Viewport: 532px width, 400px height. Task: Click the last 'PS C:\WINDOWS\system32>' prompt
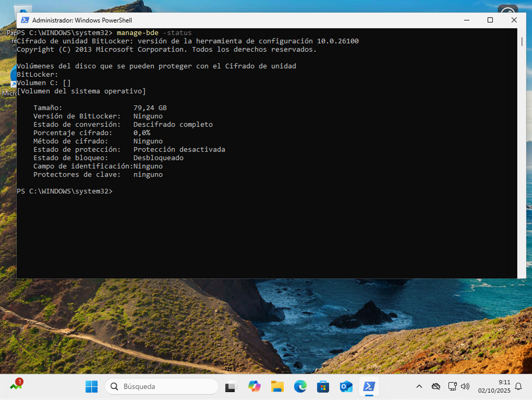[x=64, y=191]
